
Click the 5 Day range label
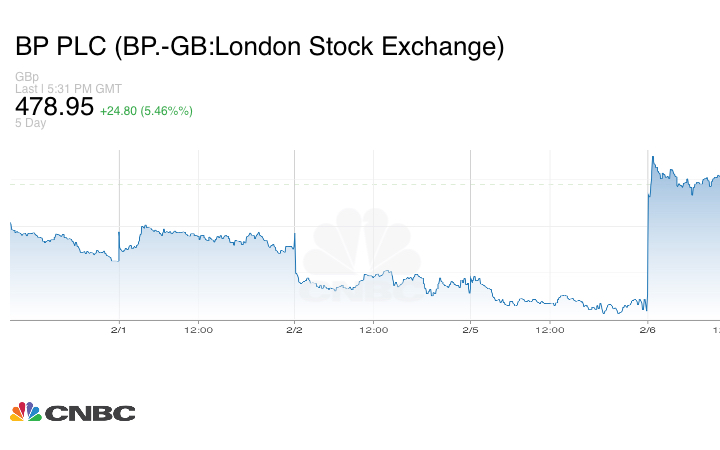coord(31,123)
